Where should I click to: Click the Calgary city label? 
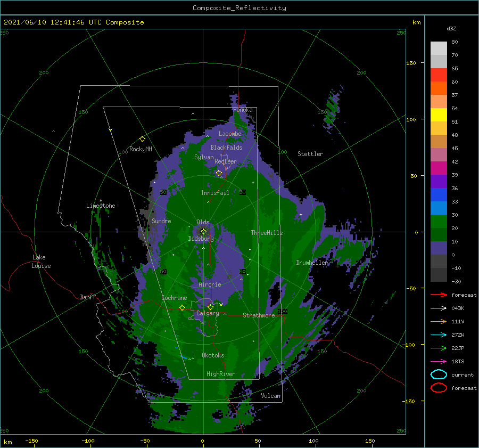[208, 313]
